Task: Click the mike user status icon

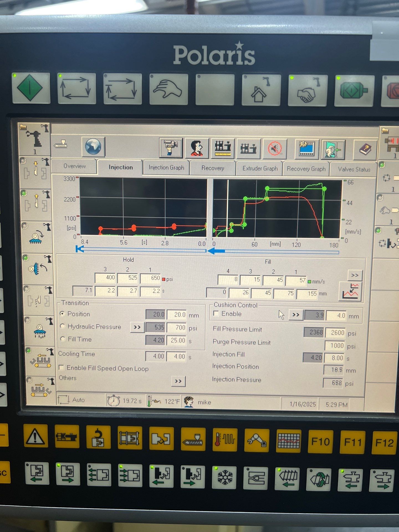Action: [189, 401]
